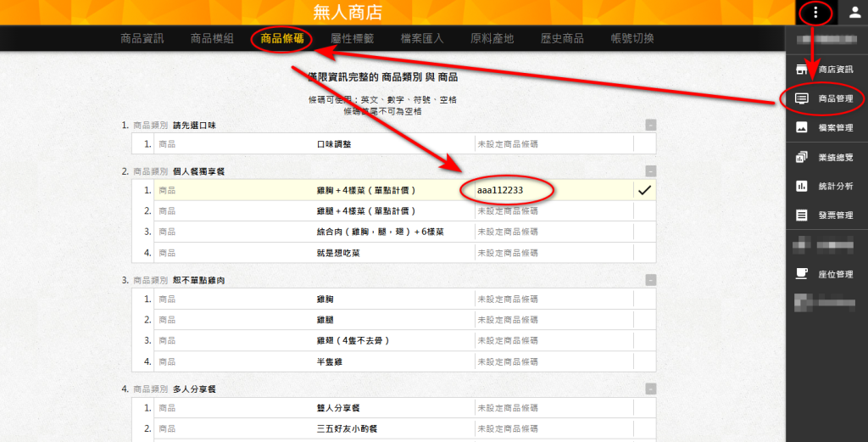This screenshot has height=442, width=868.
Task: Confirm barcode aaa112233 with the checkmark
Action: point(644,191)
